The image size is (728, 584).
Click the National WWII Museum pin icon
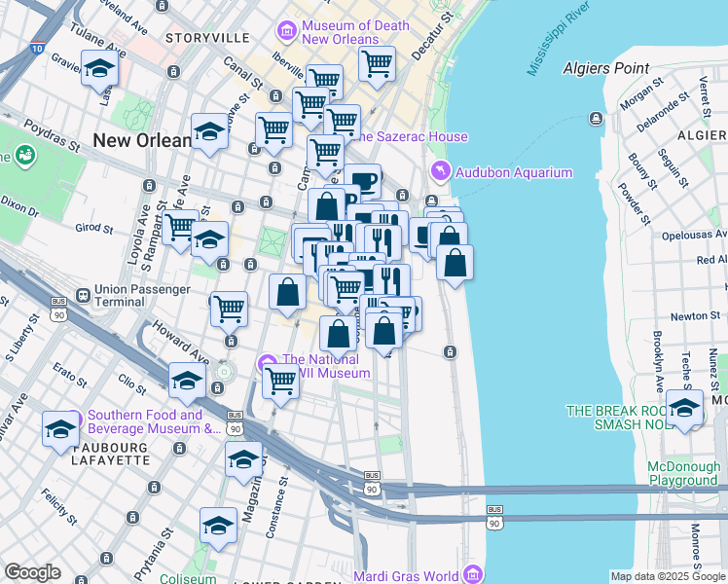pos(267,362)
